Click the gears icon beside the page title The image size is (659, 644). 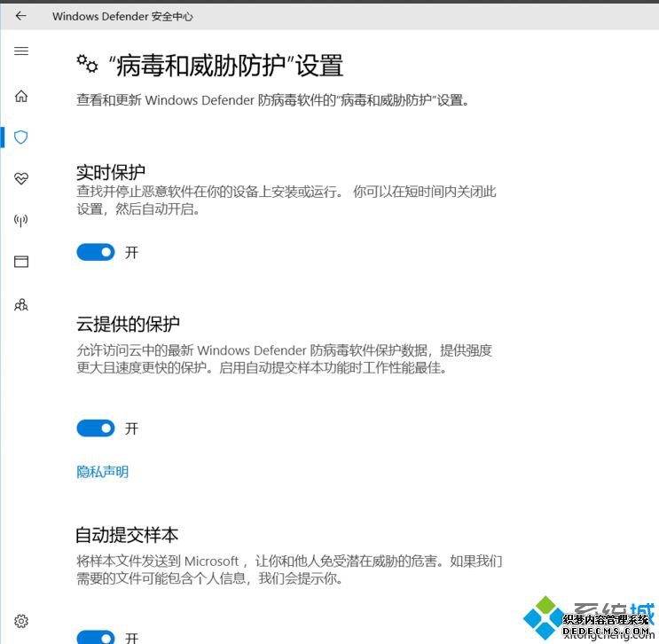pyautogui.click(x=87, y=64)
